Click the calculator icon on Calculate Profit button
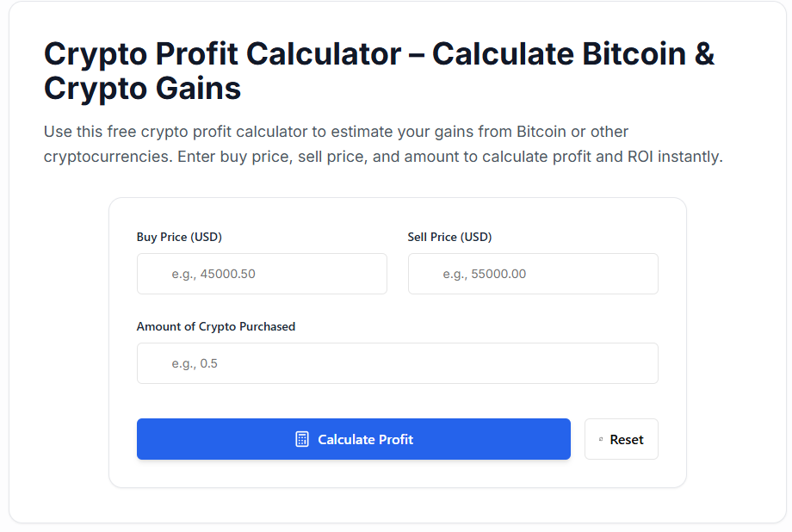 [300, 439]
